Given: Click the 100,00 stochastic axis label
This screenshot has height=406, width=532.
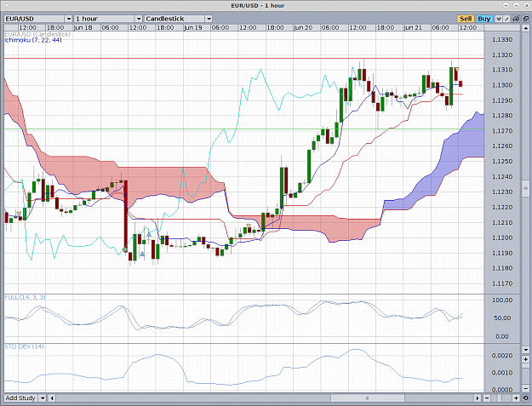Looking at the screenshot, I should pos(503,300).
